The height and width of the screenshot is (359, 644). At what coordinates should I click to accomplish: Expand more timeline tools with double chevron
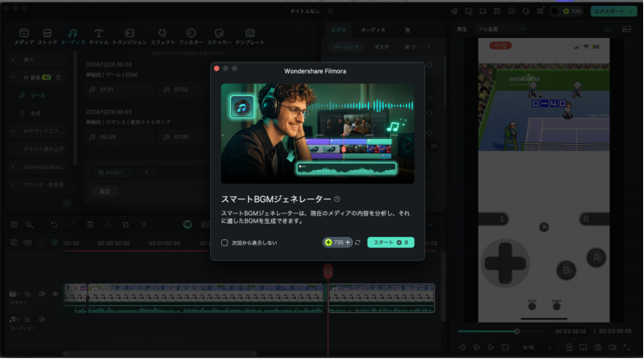pyautogui.click(x=143, y=225)
